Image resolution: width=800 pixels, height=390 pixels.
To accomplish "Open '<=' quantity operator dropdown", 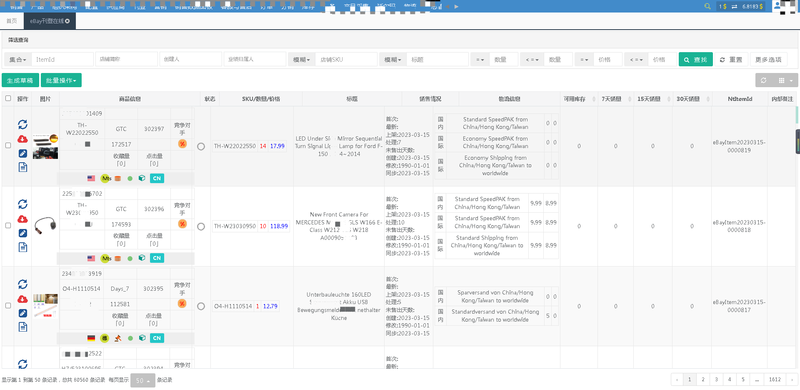I will (532, 59).
